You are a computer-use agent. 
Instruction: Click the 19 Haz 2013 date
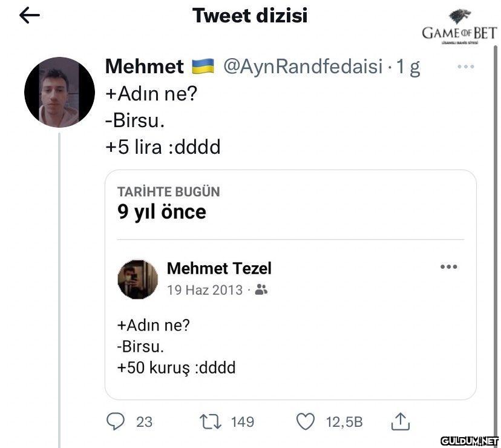pos(205,290)
